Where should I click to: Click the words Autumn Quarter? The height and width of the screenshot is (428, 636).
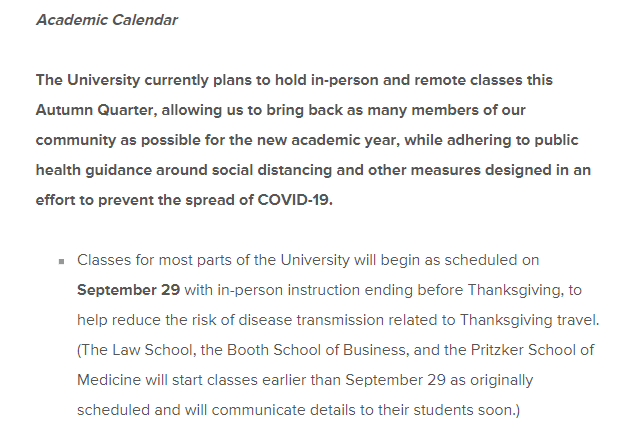[96, 110]
